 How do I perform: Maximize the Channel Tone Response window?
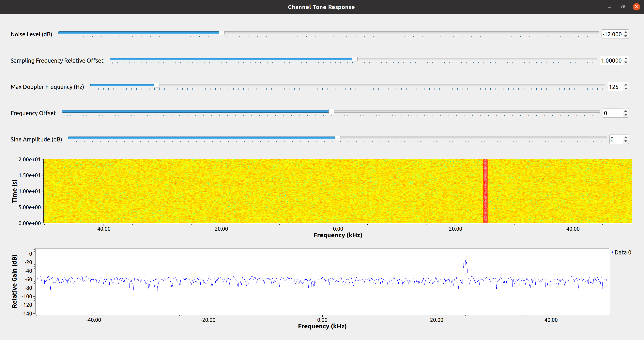coord(623,7)
